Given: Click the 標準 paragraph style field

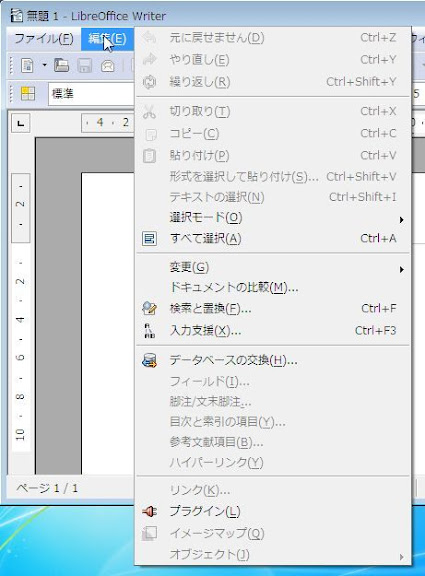Looking at the screenshot, I should tap(91, 94).
